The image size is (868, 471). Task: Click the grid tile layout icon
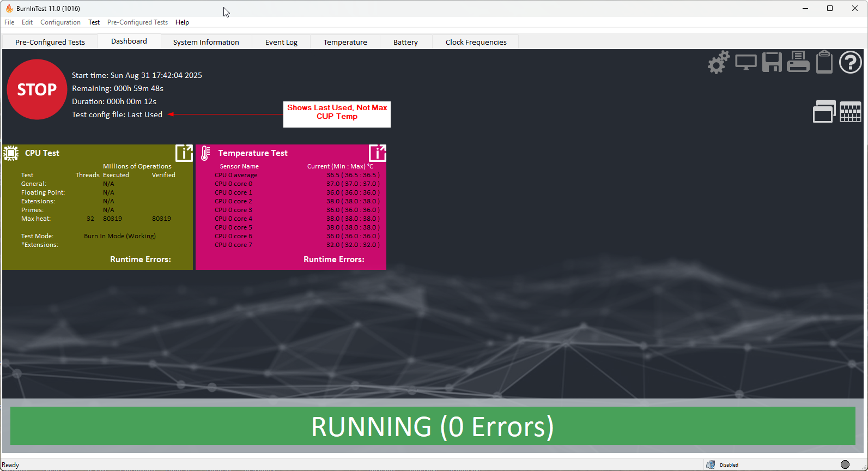851,112
